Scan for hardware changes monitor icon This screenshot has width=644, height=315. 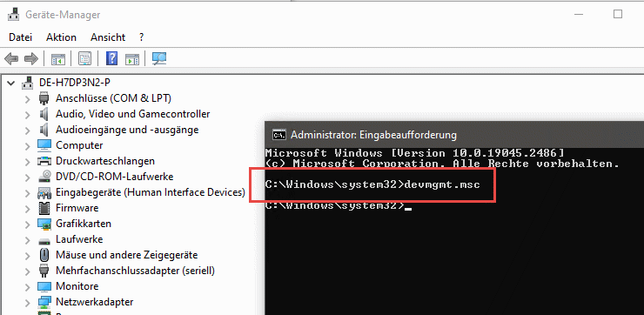pos(159,58)
